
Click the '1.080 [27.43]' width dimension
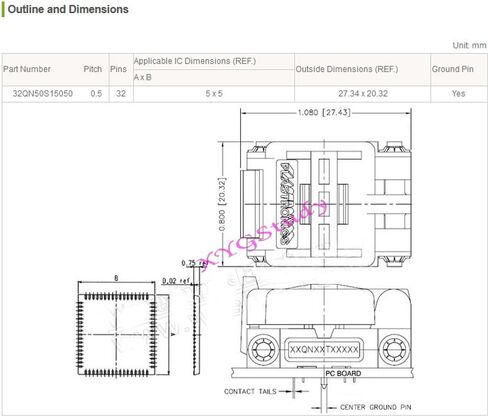[x=324, y=112]
